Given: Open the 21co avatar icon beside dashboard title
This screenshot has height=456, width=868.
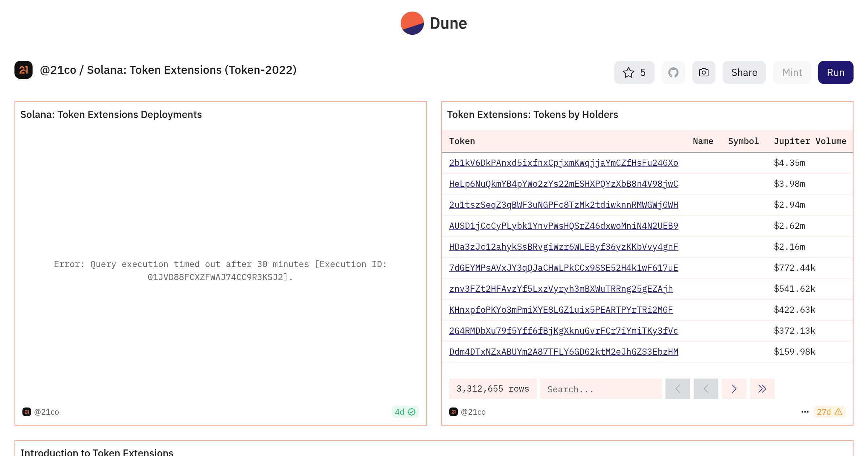Looking at the screenshot, I should point(24,70).
